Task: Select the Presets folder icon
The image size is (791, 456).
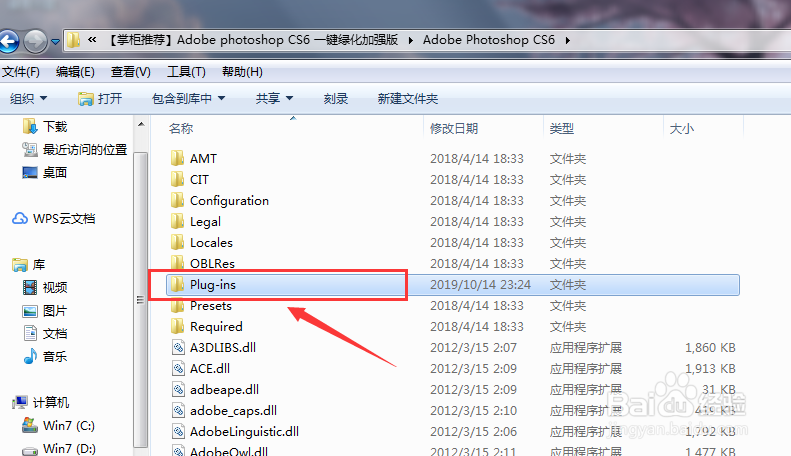Action: coord(177,306)
